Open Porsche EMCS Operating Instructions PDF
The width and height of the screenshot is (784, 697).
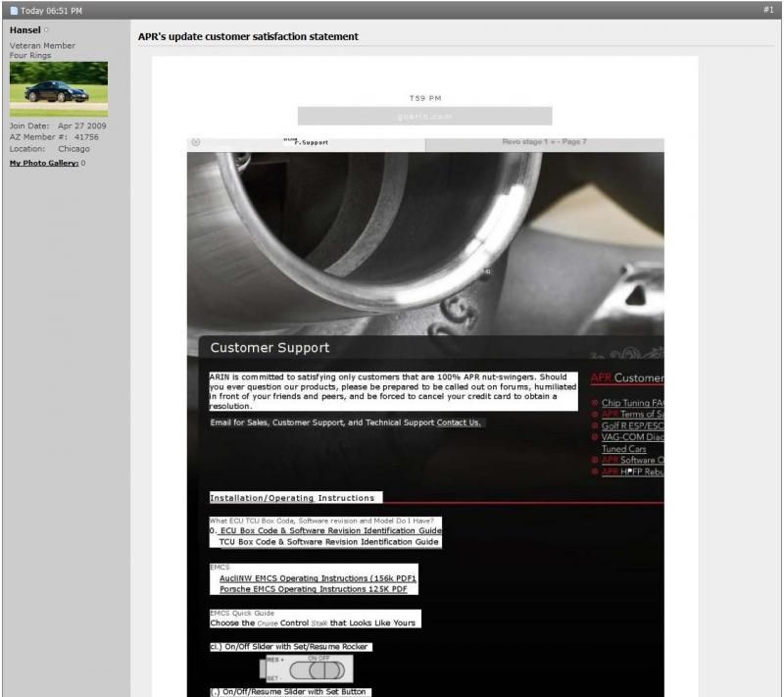313,589
